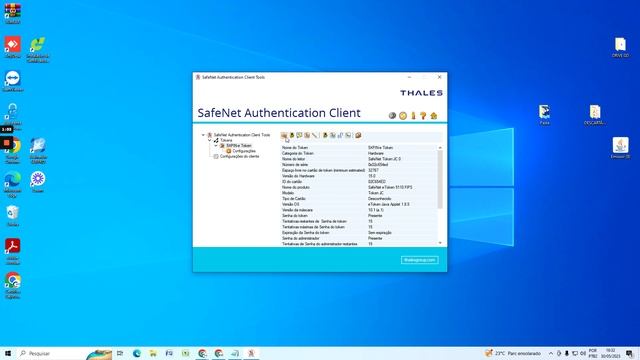Select Configurações under the token
This screenshot has width=640, height=360.
point(244,151)
